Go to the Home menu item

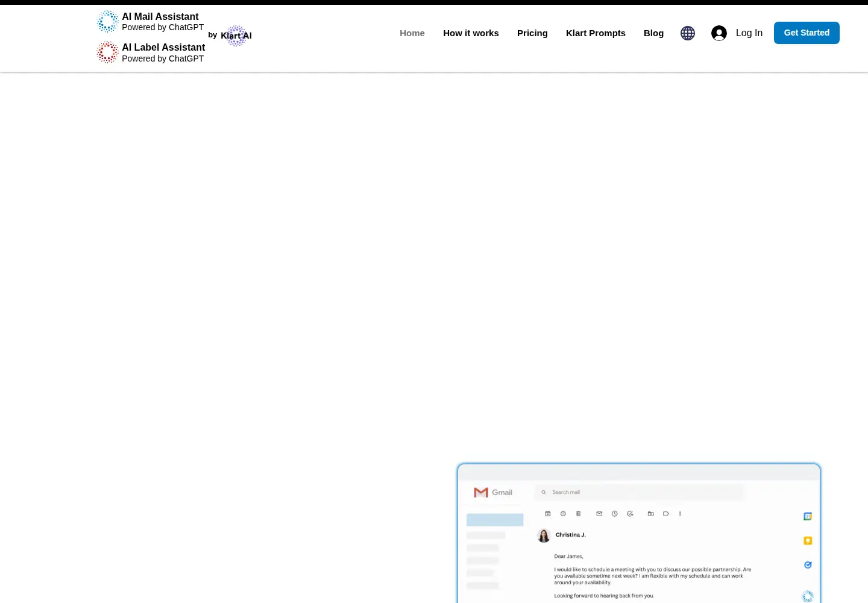412,33
